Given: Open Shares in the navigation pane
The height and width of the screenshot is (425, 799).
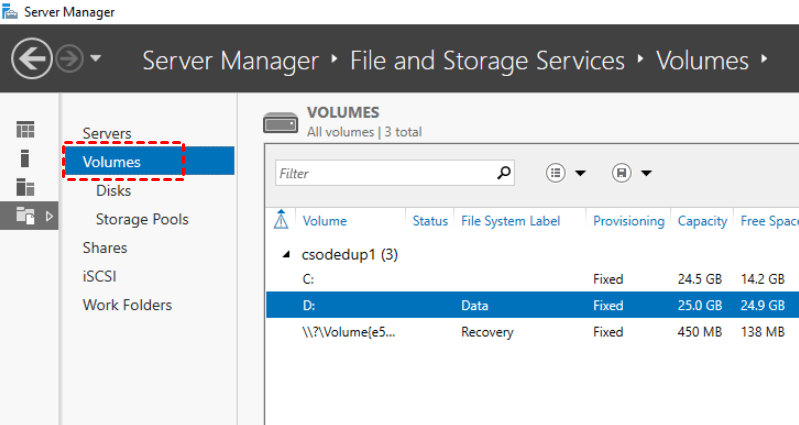Looking at the screenshot, I should tap(105, 248).
